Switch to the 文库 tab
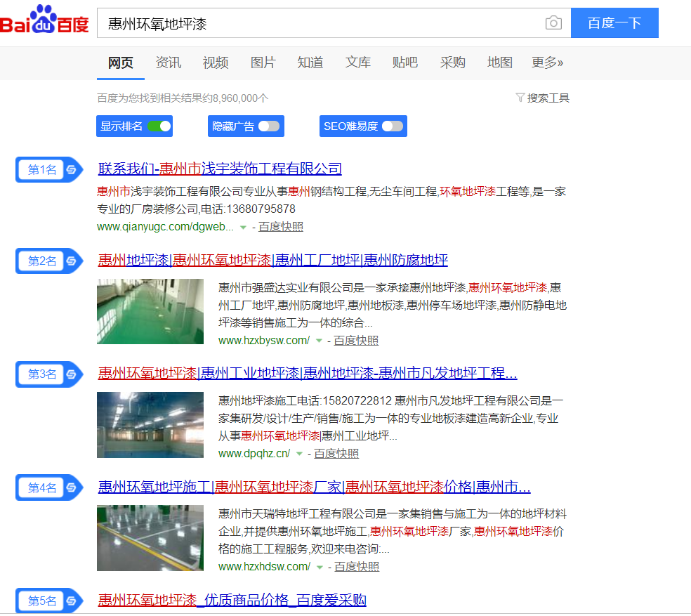 coord(358,63)
